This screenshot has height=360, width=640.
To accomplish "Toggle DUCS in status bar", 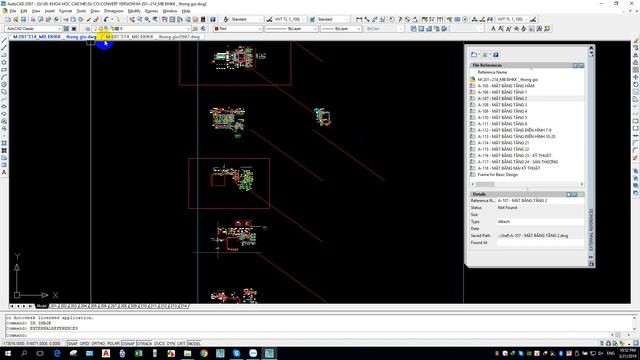I will point(159,344).
